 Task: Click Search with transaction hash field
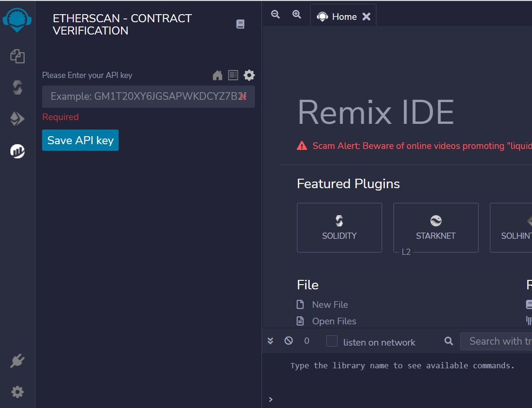click(x=496, y=341)
